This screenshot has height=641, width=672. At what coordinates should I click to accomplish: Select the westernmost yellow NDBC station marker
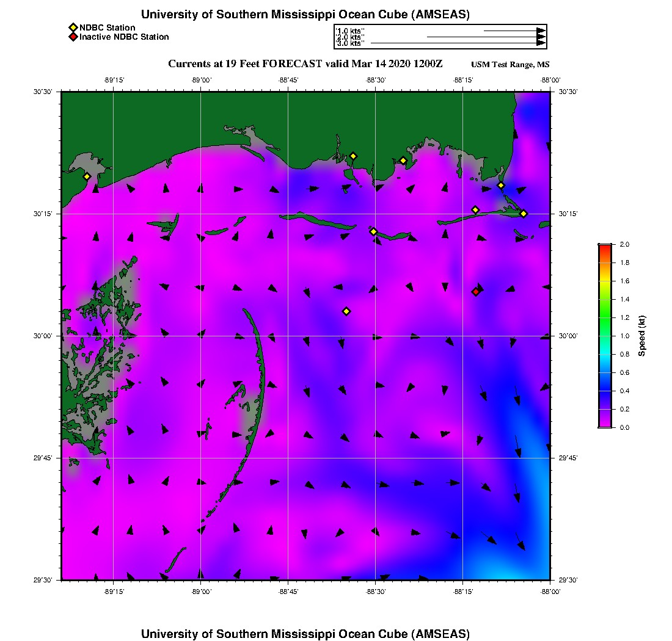(87, 176)
